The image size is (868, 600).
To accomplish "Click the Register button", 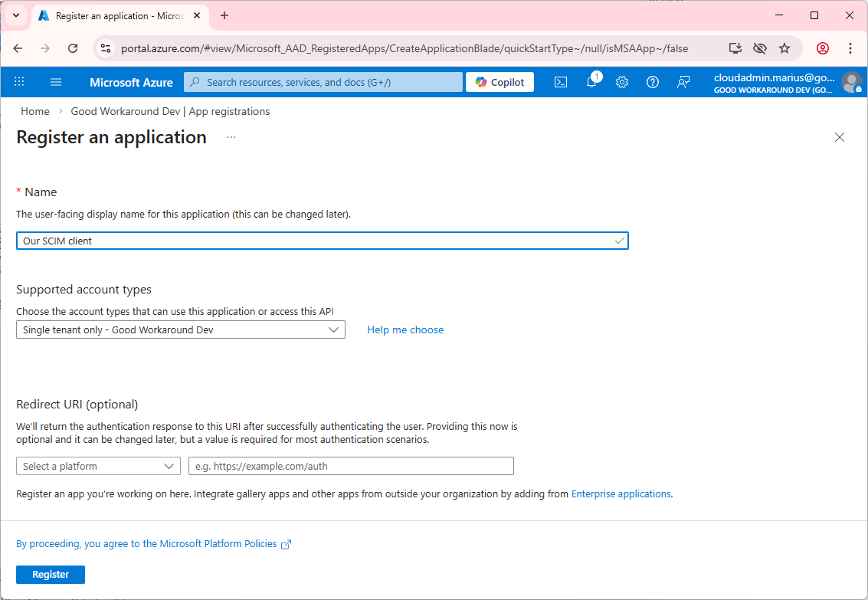I will pyautogui.click(x=51, y=575).
